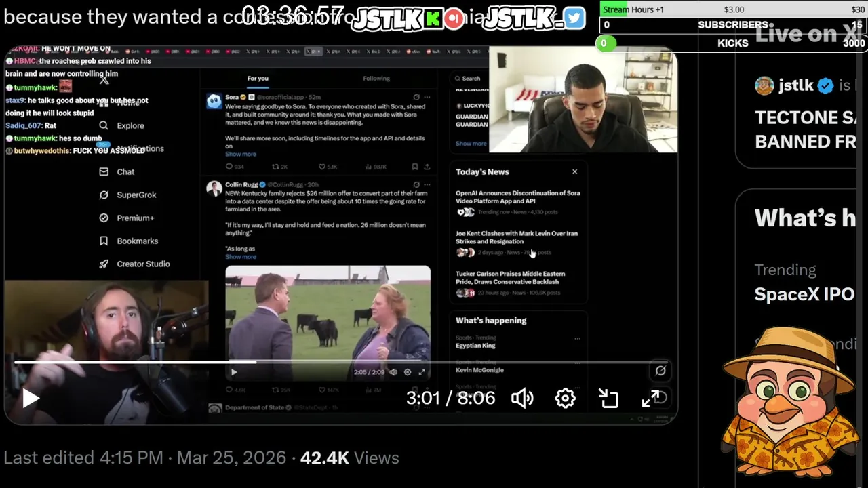
Task: Click Grok icon on the Sora post
Action: (416, 97)
